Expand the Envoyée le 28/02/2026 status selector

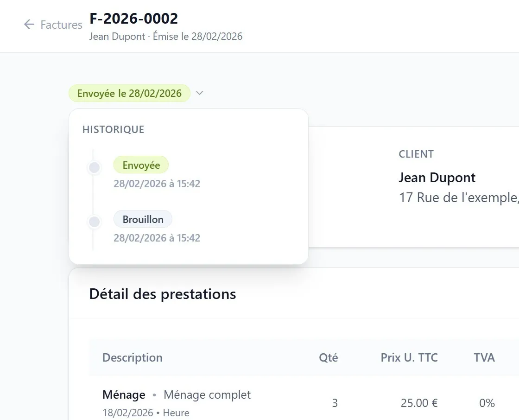[x=129, y=93]
